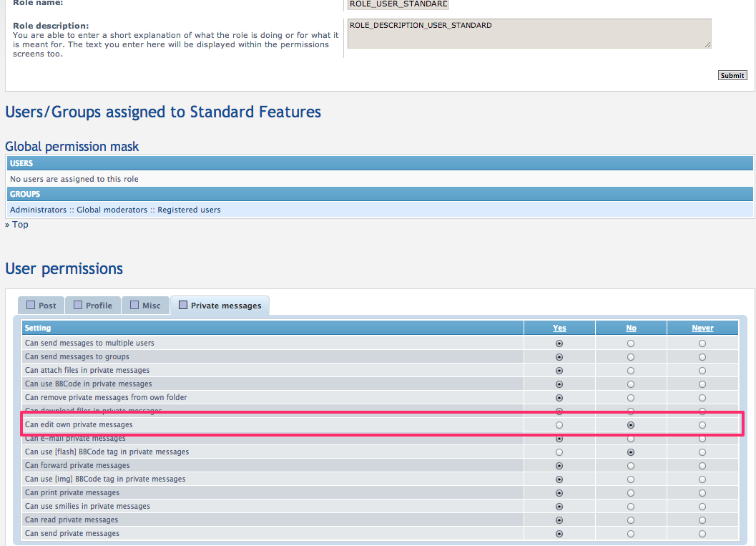
Task: Click the 'User permissions' heading
Action: (64, 268)
